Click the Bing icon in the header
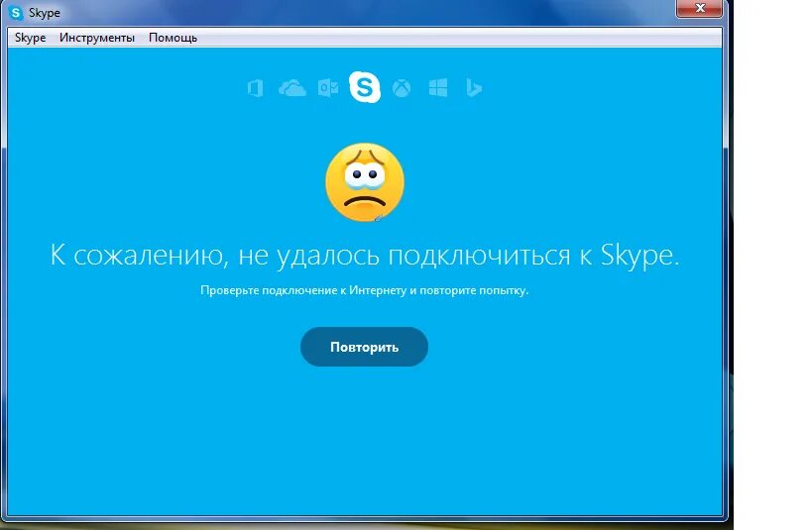 point(474,88)
